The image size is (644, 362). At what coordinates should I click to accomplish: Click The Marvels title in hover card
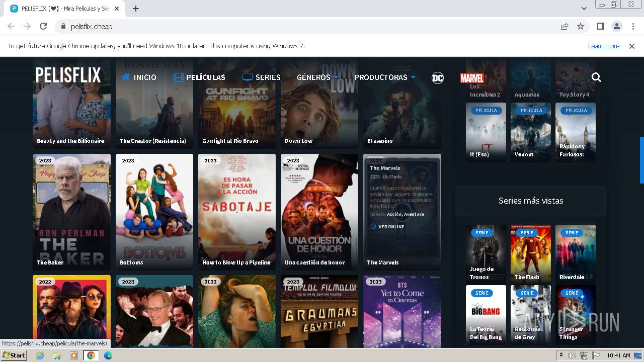pyautogui.click(x=385, y=168)
